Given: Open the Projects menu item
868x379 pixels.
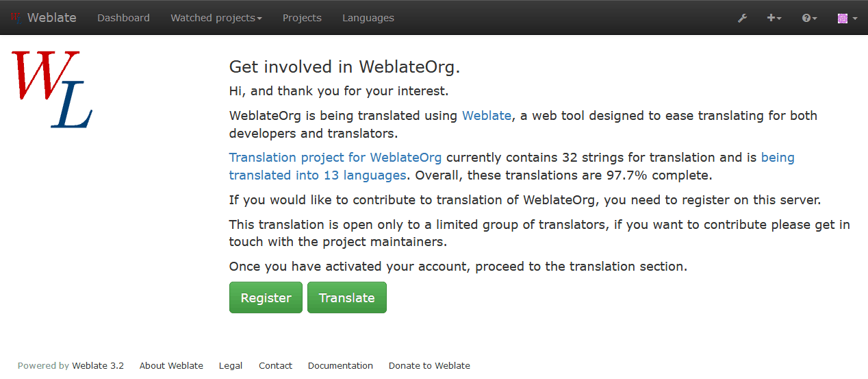Looking at the screenshot, I should click(x=302, y=18).
